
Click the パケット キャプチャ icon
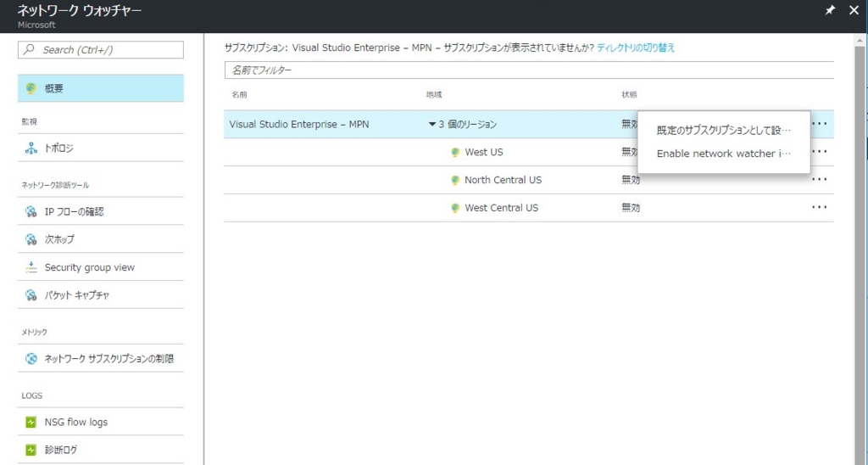[x=31, y=294]
